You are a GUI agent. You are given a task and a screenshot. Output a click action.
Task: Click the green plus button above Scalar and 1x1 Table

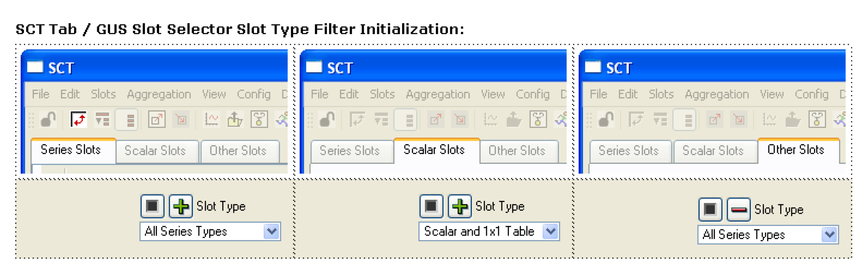459,206
